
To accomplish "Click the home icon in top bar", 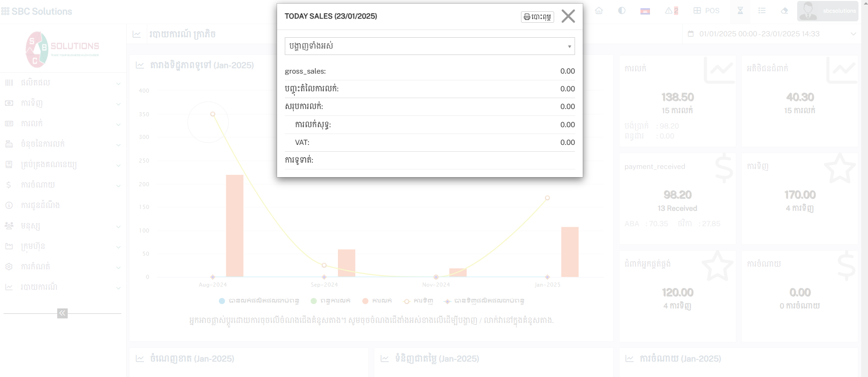I will pos(599,11).
